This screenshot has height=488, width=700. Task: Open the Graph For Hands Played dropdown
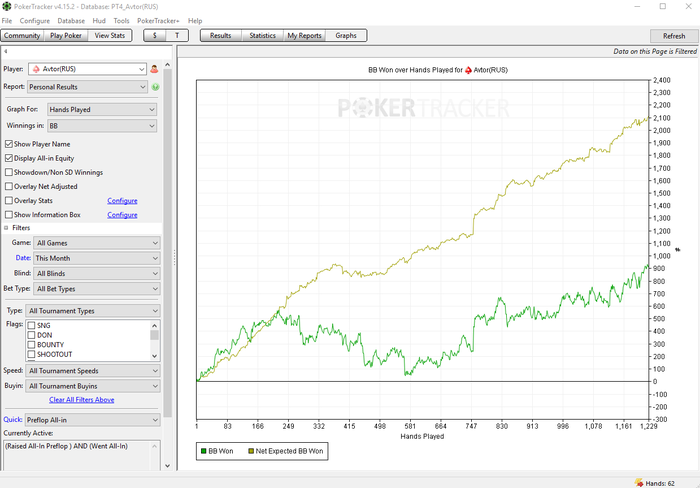point(102,109)
